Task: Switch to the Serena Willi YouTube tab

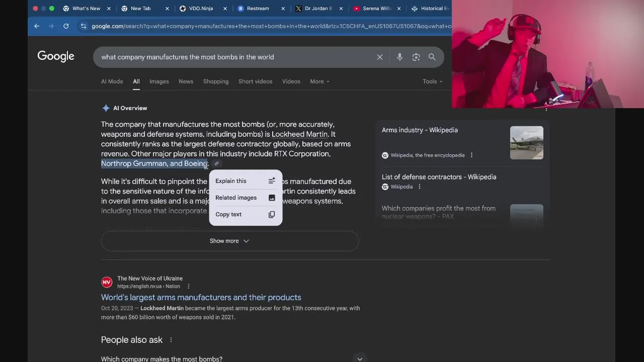Action: 377,9
